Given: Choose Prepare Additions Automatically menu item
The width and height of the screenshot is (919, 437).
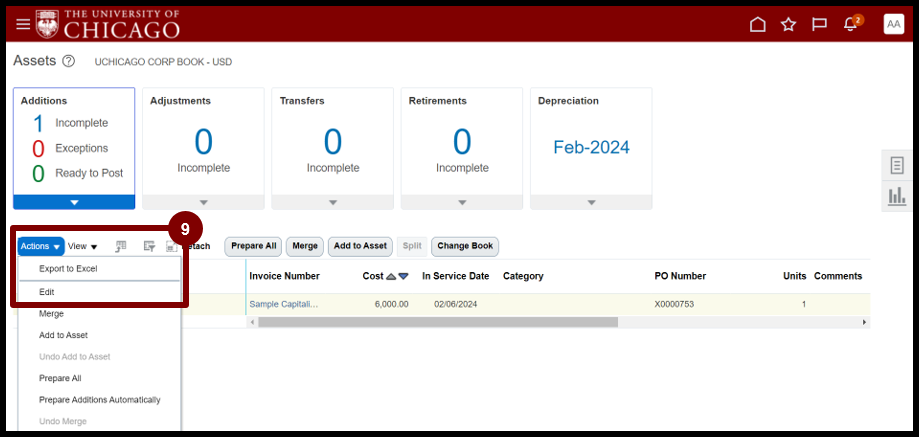Looking at the screenshot, I should point(100,400).
